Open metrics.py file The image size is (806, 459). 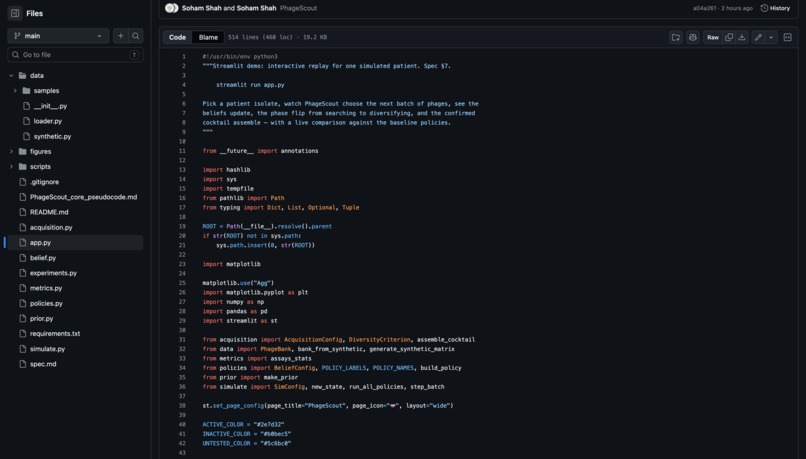click(x=46, y=288)
